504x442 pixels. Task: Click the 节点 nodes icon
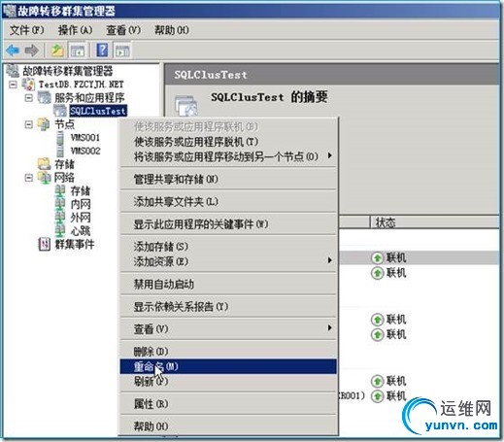44,124
